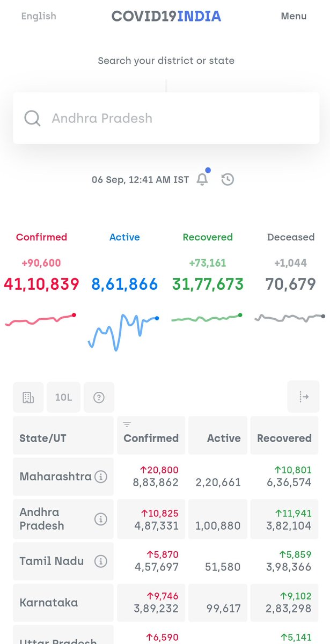
Task: Click Karnataka active 99,617
Action: coord(223,609)
